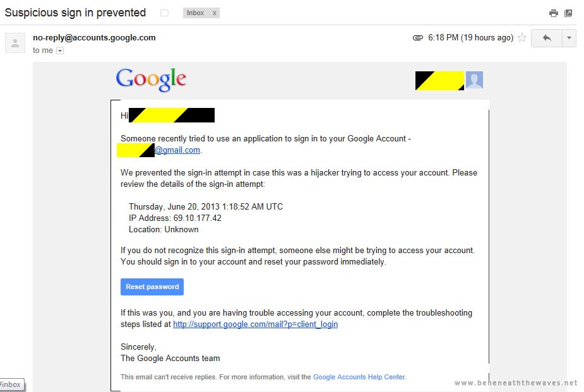Click the @gmail.com address link
Viewport: 584px width, 392px height.
[177, 150]
